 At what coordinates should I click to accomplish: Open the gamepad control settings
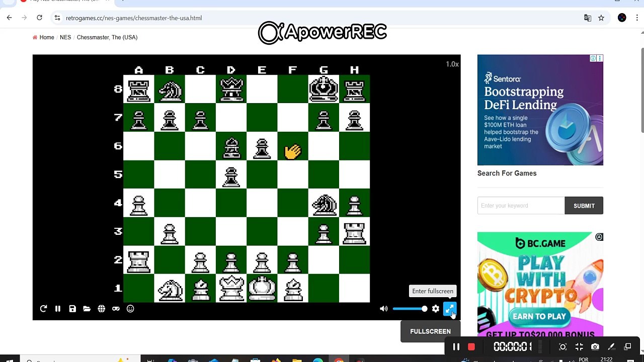pos(116,309)
